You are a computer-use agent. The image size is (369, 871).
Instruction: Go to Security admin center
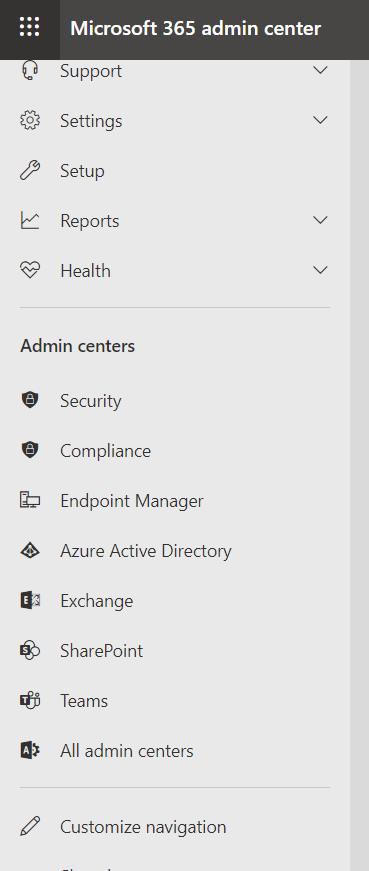(91, 401)
